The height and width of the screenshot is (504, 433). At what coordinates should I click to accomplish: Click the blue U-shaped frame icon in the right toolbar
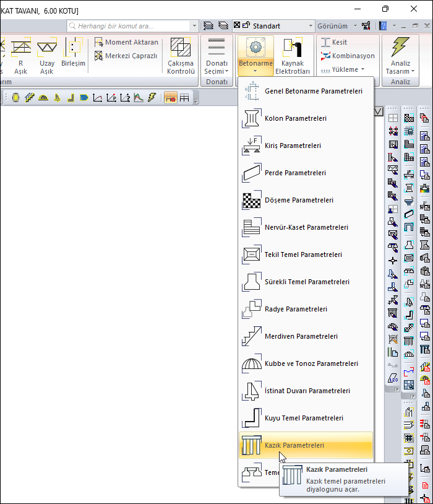pos(409,227)
